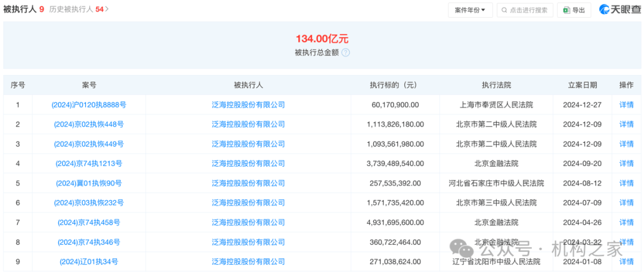Image resolution: width=644 pixels, height=275 pixels.
Task: Open case (2024)京74执1213号
Action: click(x=89, y=164)
